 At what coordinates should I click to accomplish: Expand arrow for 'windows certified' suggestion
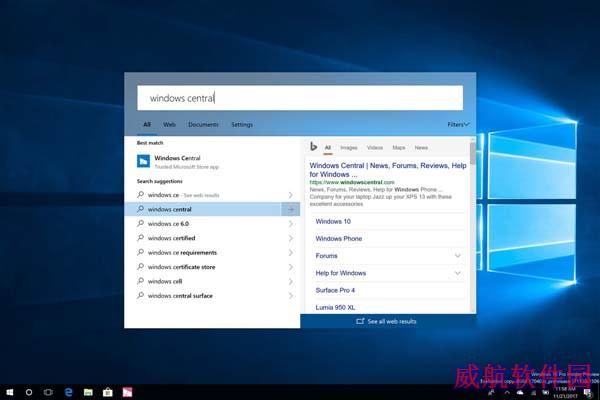click(291, 238)
